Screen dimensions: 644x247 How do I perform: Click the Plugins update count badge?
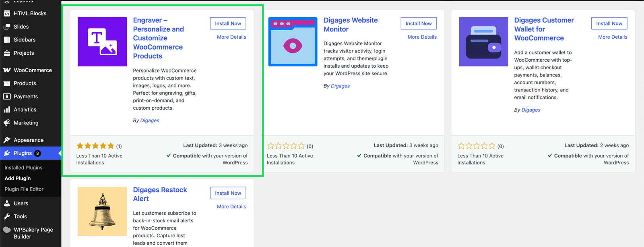click(37, 153)
